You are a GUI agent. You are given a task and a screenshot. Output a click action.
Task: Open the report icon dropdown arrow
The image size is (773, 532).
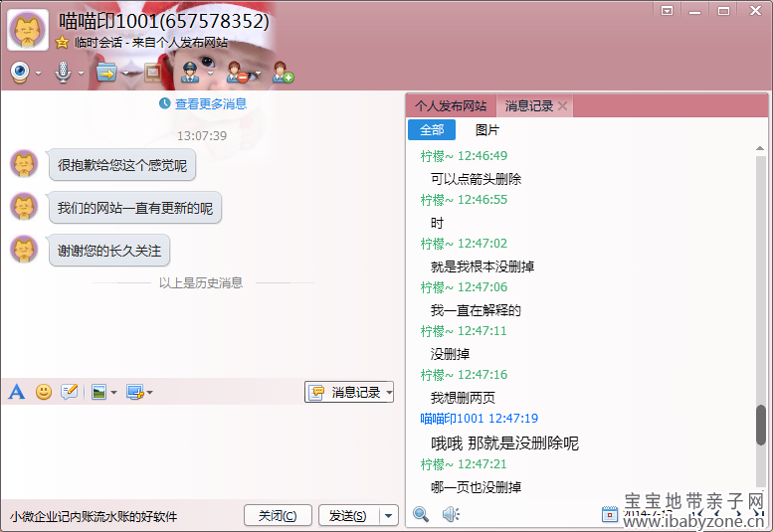(x=211, y=74)
